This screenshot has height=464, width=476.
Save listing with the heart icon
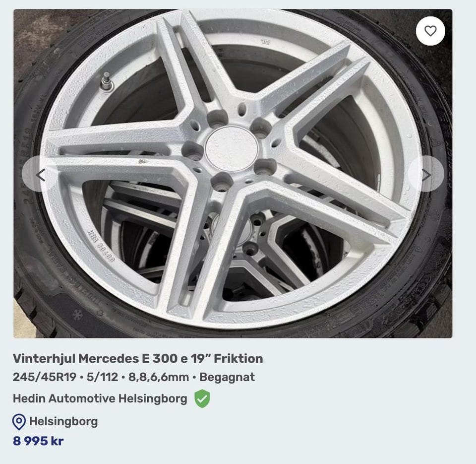tap(430, 31)
